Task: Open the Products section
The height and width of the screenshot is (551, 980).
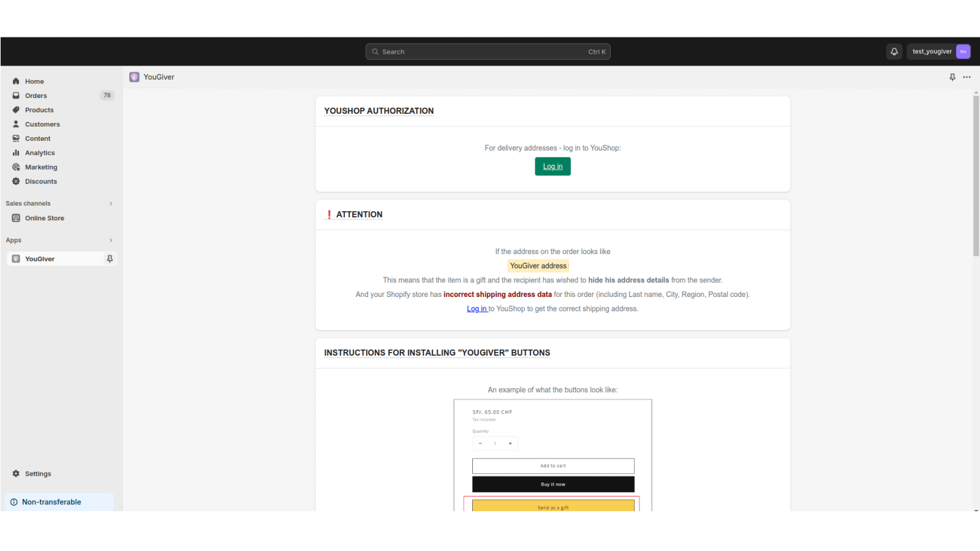Action: (39, 110)
